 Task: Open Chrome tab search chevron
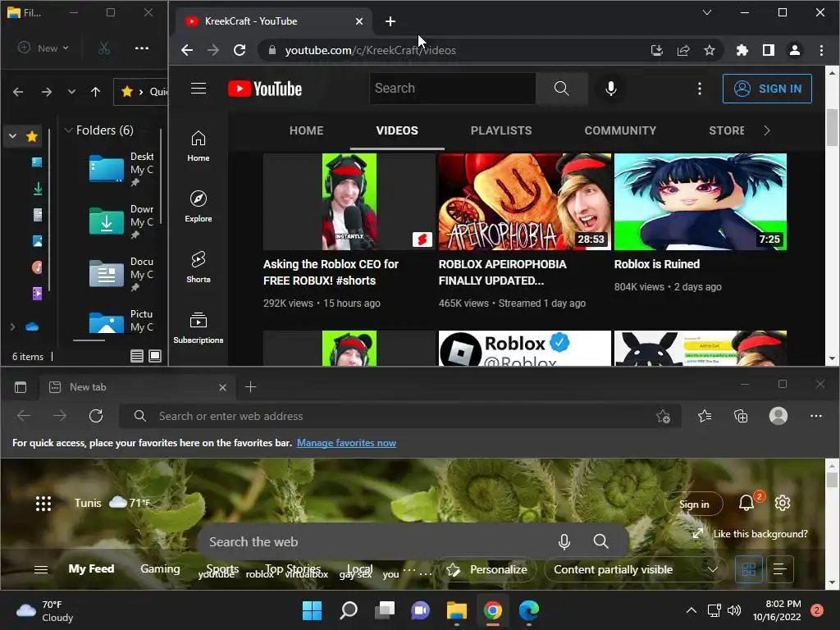point(707,12)
